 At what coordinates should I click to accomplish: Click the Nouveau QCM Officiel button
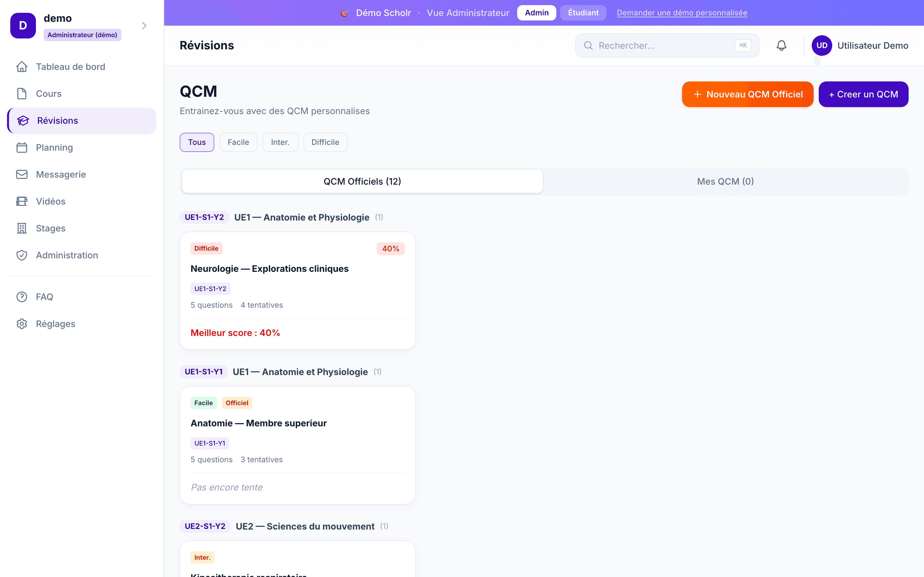747,94
